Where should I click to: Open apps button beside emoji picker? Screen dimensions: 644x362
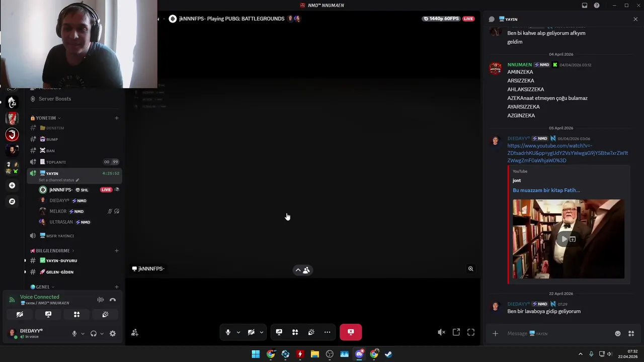631,334
